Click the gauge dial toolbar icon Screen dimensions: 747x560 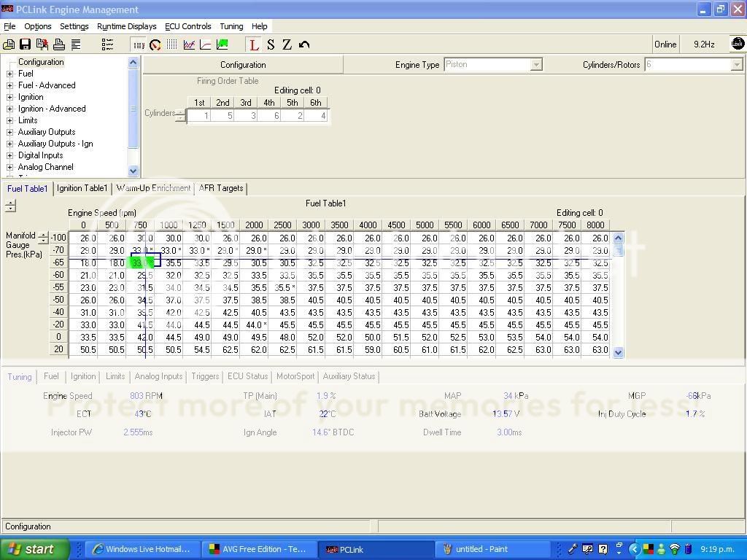(x=155, y=44)
